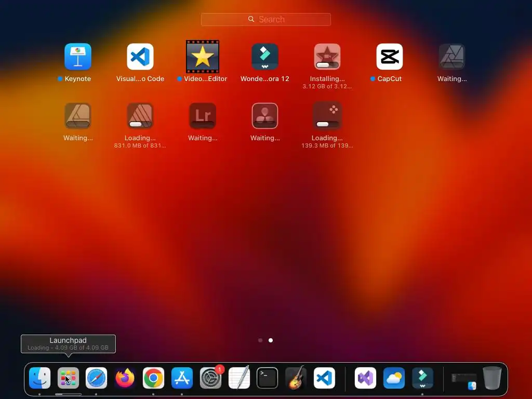
Task: Click the app loading 831.0 MB
Action: [140, 116]
